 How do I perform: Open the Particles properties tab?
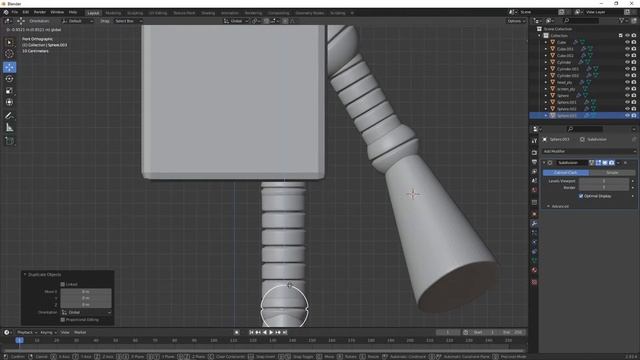coord(534,233)
